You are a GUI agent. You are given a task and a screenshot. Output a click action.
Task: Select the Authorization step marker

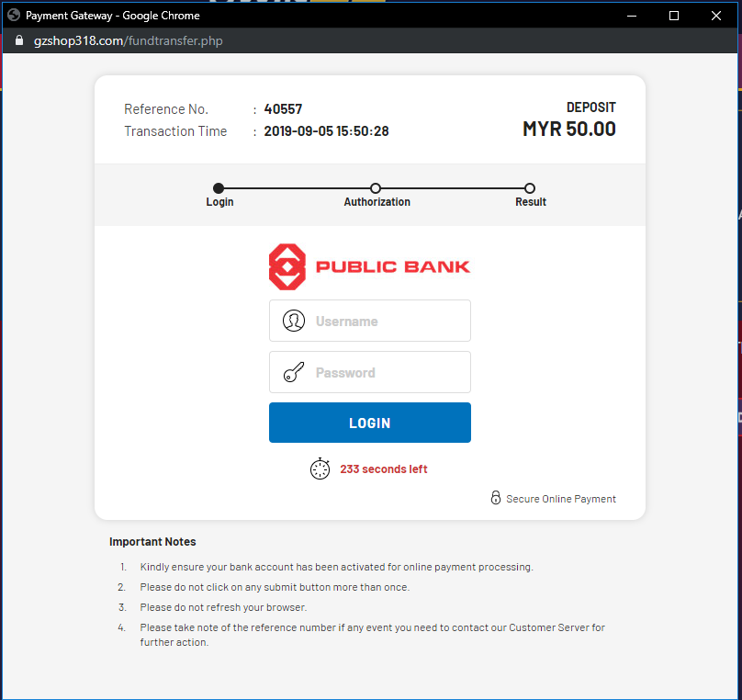coord(376,188)
